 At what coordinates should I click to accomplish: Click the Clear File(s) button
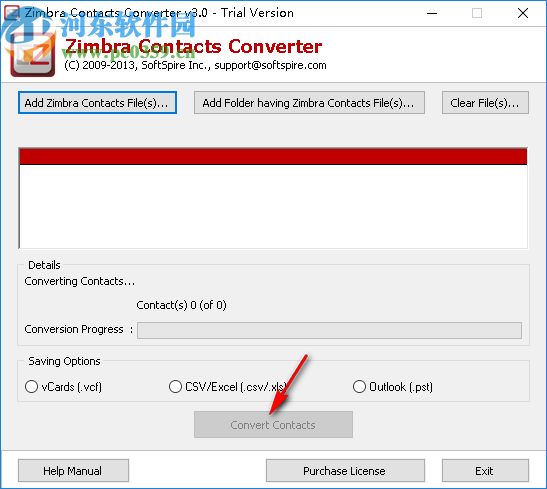(x=485, y=103)
